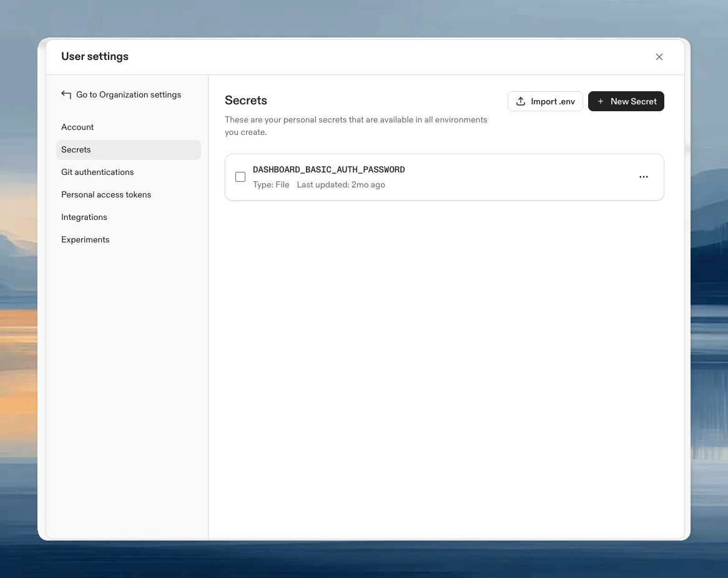The width and height of the screenshot is (728, 578).
Task: Click the back arrow beside Organization settings
Action: tap(66, 94)
